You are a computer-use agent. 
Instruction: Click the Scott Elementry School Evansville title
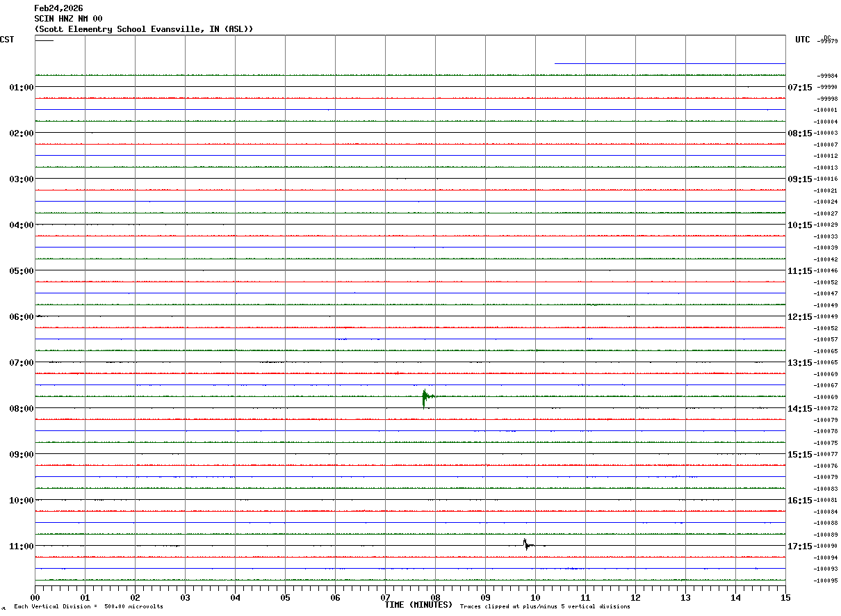(x=144, y=29)
